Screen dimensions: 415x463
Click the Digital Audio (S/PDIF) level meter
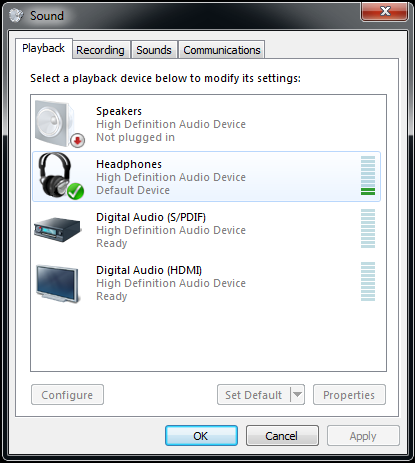[x=368, y=228]
